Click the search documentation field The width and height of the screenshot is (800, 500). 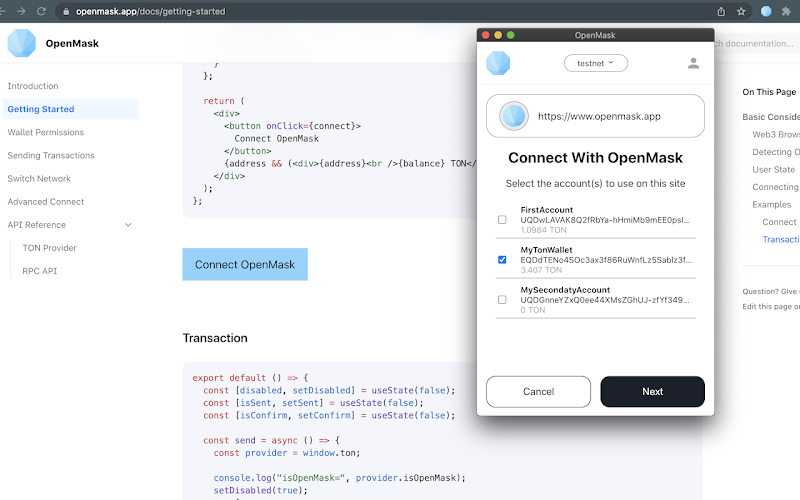pos(757,44)
